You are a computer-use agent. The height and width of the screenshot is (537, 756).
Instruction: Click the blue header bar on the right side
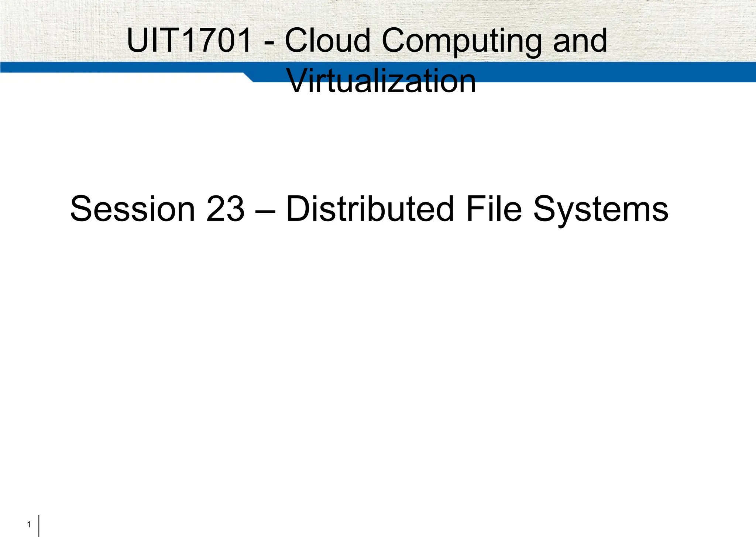[x=628, y=72]
